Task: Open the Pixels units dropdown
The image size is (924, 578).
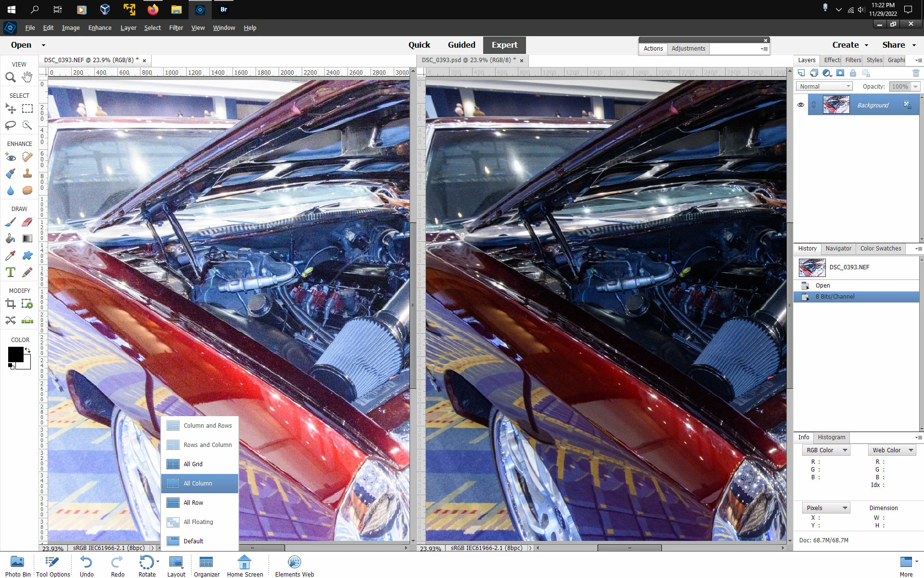Action: (x=826, y=508)
